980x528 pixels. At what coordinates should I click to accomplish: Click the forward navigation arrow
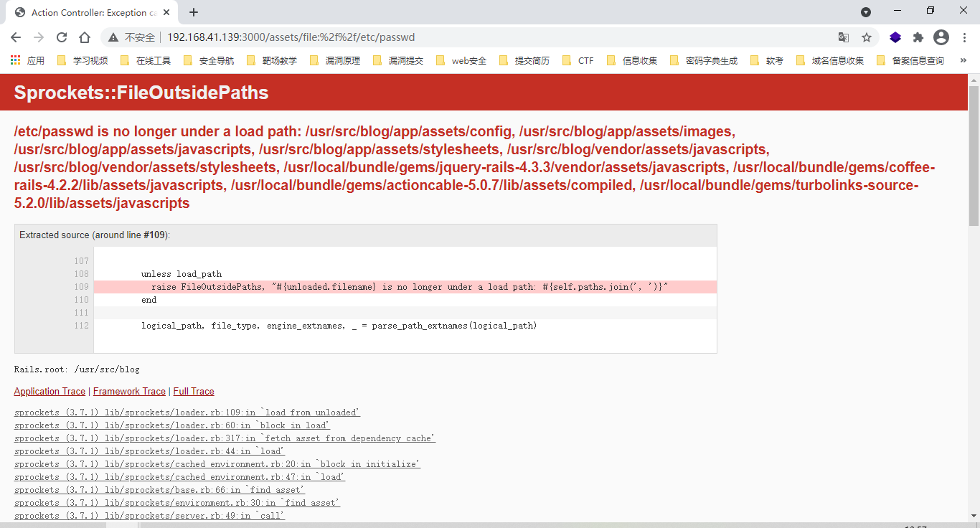point(39,37)
